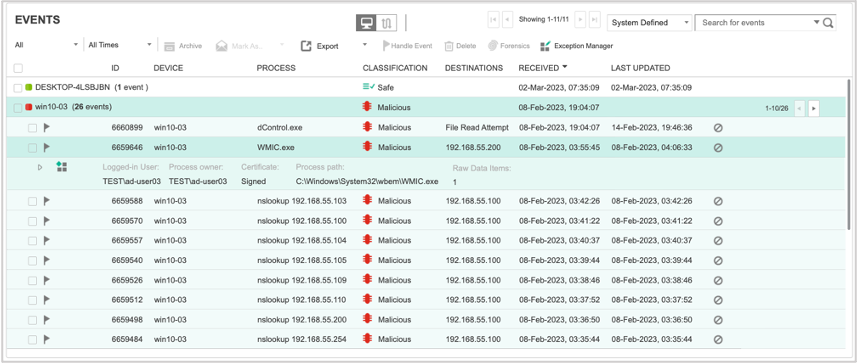Sort by DEVICE column header
The width and height of the screenshot is (858, 364).
[169, 68]
